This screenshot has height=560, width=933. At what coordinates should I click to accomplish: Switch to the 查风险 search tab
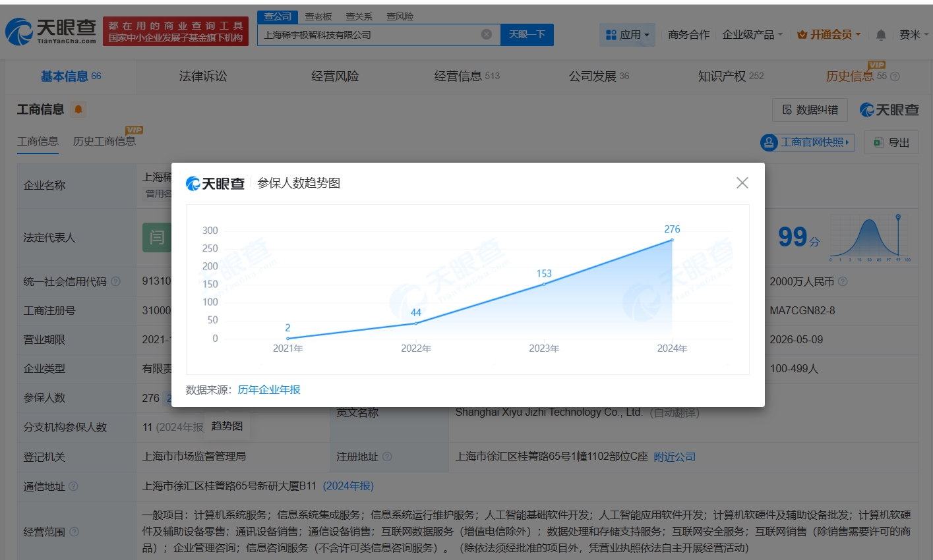400,16
